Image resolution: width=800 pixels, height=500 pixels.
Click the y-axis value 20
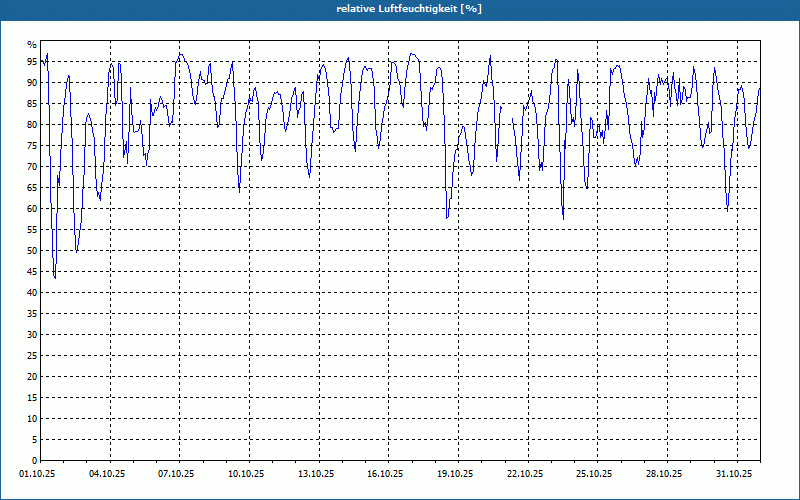pyautogui.click(x=32, y=377)
